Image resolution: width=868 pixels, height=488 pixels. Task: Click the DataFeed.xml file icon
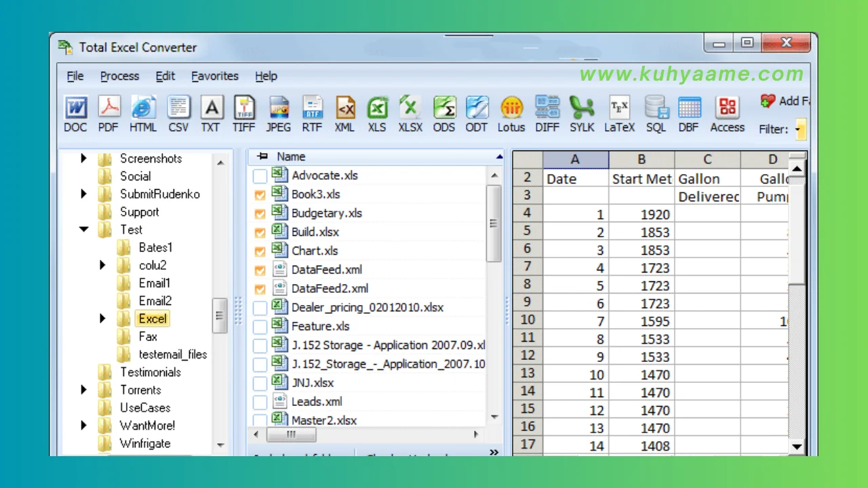click(x=279, y=269)
